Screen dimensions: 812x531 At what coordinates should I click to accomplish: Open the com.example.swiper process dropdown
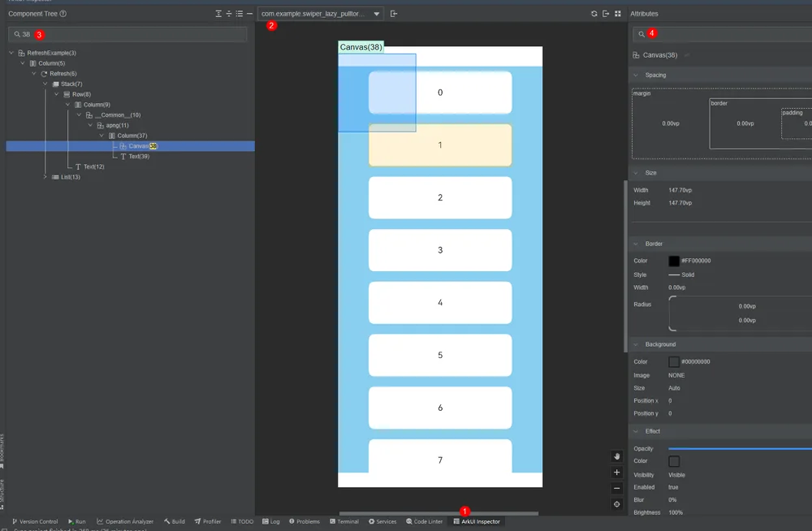coord(320,14)
